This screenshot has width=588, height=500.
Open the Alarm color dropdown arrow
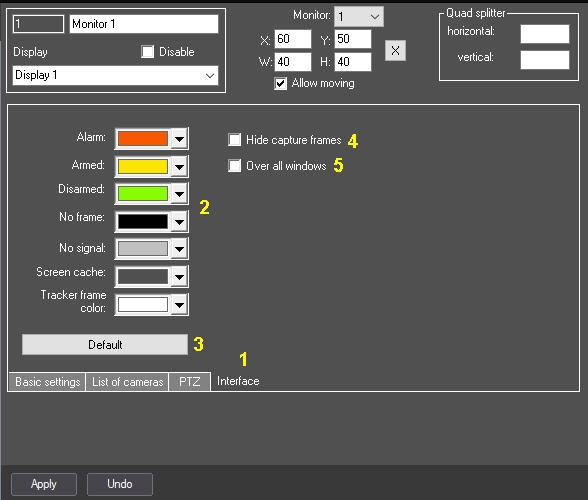(179, 139)
